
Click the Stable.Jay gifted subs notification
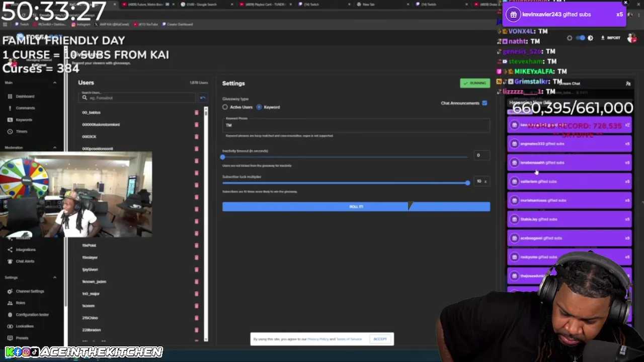pyautogui.click(x=570, y=219)
